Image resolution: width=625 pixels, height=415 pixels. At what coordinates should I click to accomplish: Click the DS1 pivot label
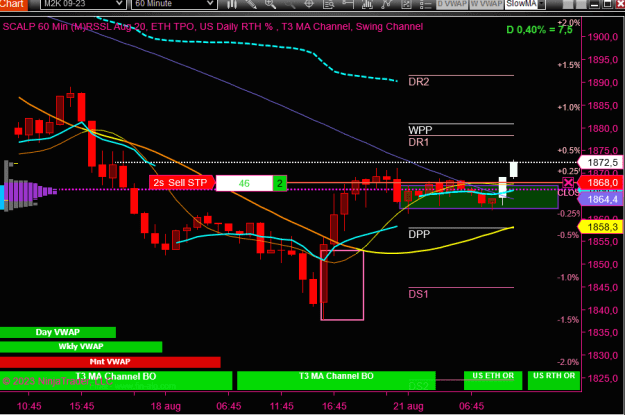tap(418, 294)
